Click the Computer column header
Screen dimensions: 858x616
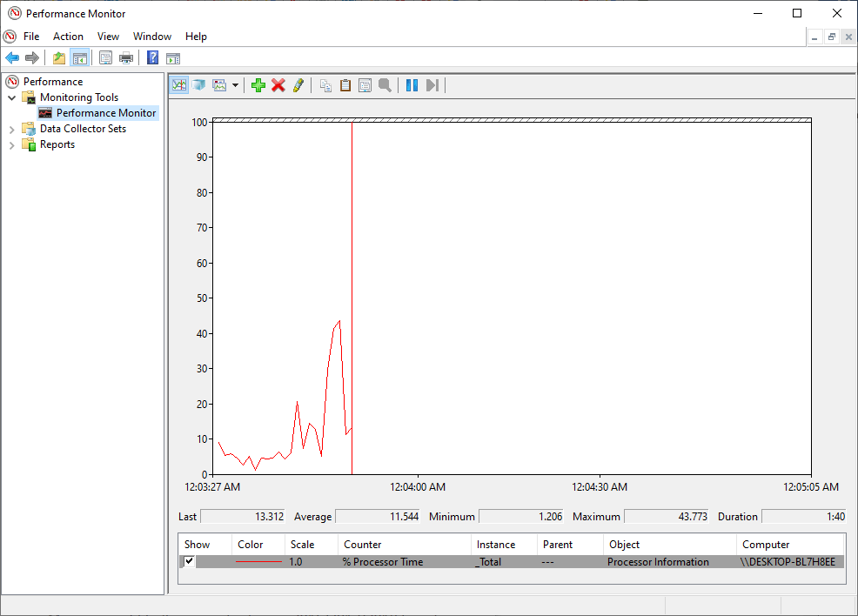point(790,545)
